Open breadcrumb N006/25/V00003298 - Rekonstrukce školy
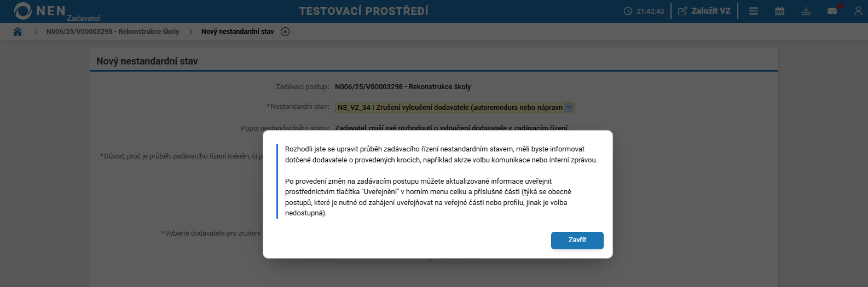Screen dimensions: 868x287 click(x=113, y=32)
